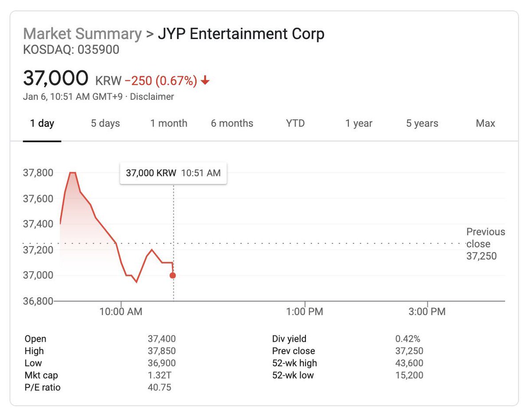This screenshot has width=532, height=414.
Task: Click the 36,800 y-axis label
Action: [38, 301]
